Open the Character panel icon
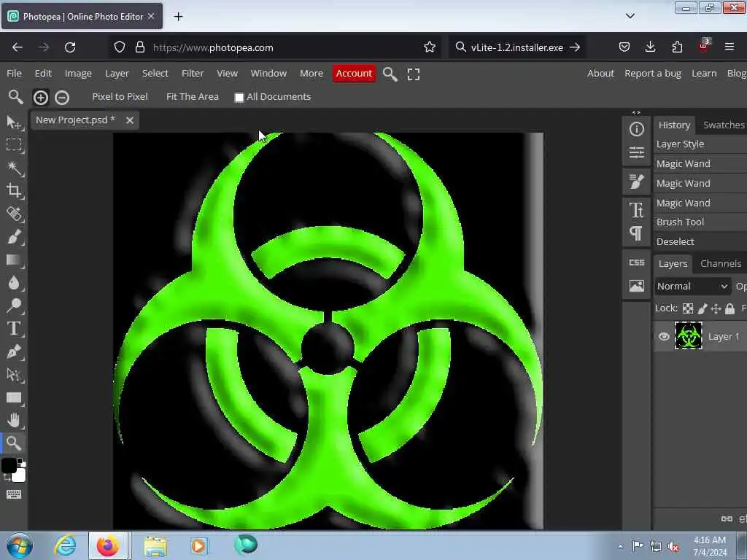Image resolution: width=747 pixels, height=560 pixels. point(636,210)
